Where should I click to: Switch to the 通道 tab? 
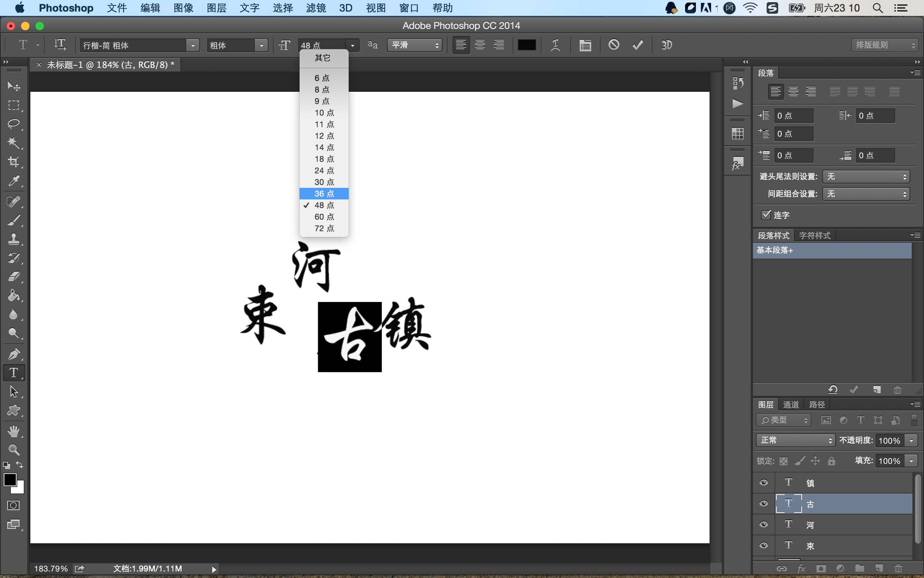[x=790, y=404]
